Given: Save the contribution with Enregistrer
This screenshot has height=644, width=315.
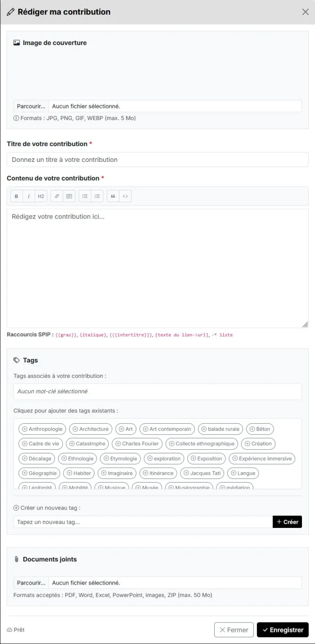Looking at the screenshot, I should coord(283,630).
